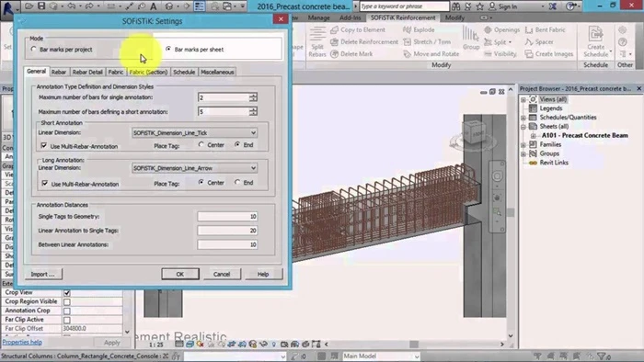This screenshot has width=644, height=362.
Task: Uncheck Use Multi-Rebar-Annotation under Short Annotation
Action: pyautogui.click(x=44, y=145)
